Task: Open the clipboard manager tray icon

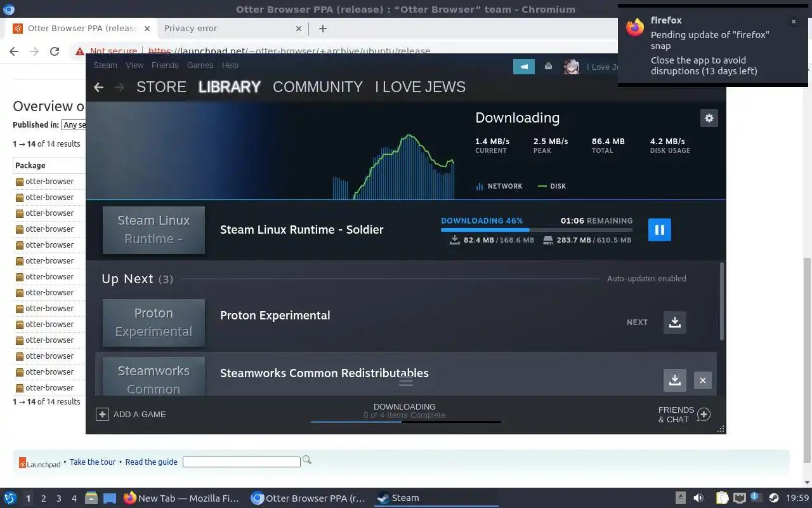Action: click(722, 498)
